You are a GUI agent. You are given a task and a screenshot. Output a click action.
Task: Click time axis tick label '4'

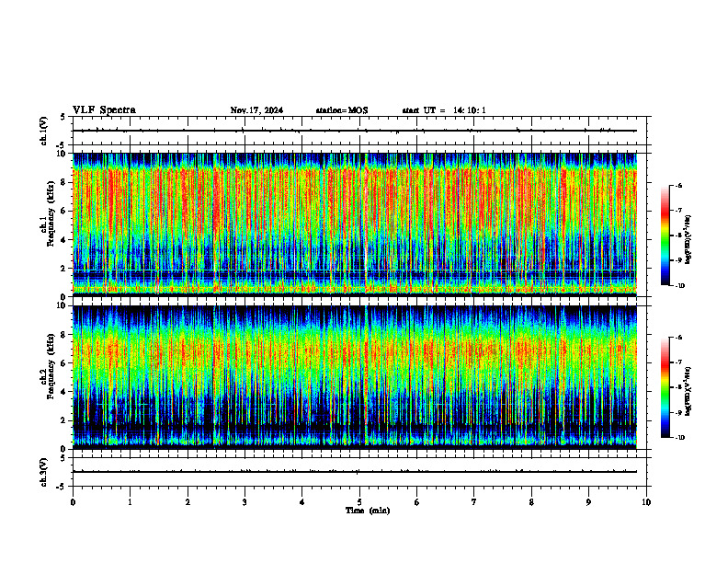pyautogui.click(x=302, y=502)
